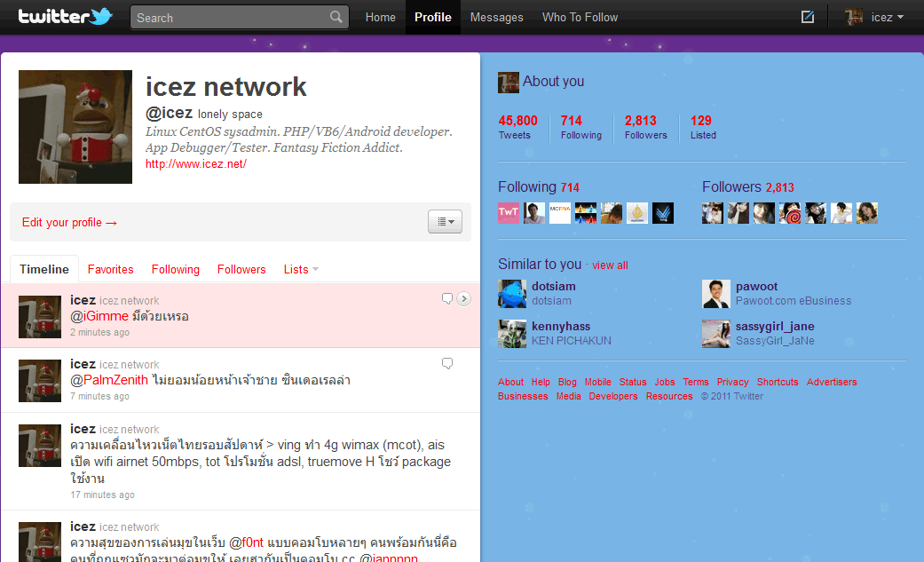Image resolution: width=924 pixels, height=562 pixels.
Task: Click the large icez profile picture
Action: pyautogui.click(x=75, y=127)
